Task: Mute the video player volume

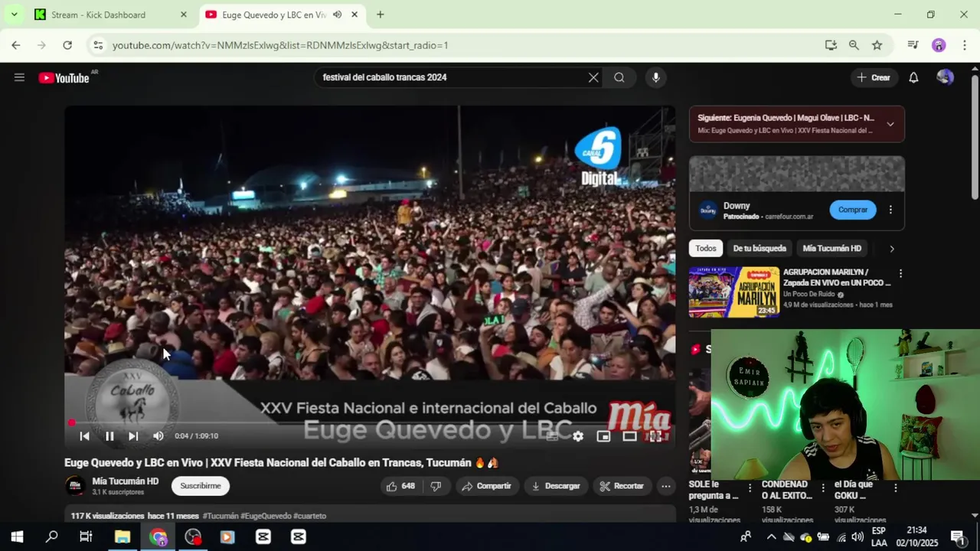Action: click(158, 436)
